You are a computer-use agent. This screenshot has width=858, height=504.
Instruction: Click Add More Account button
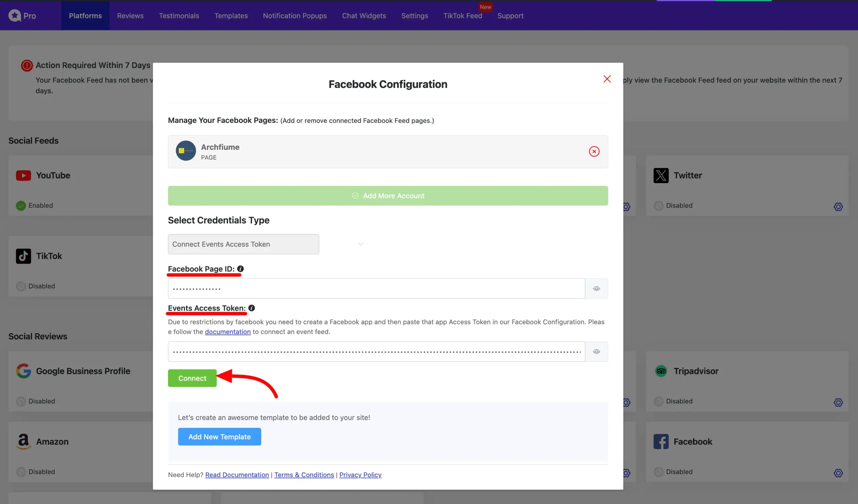pyautogui.click(x=387, y=195)
